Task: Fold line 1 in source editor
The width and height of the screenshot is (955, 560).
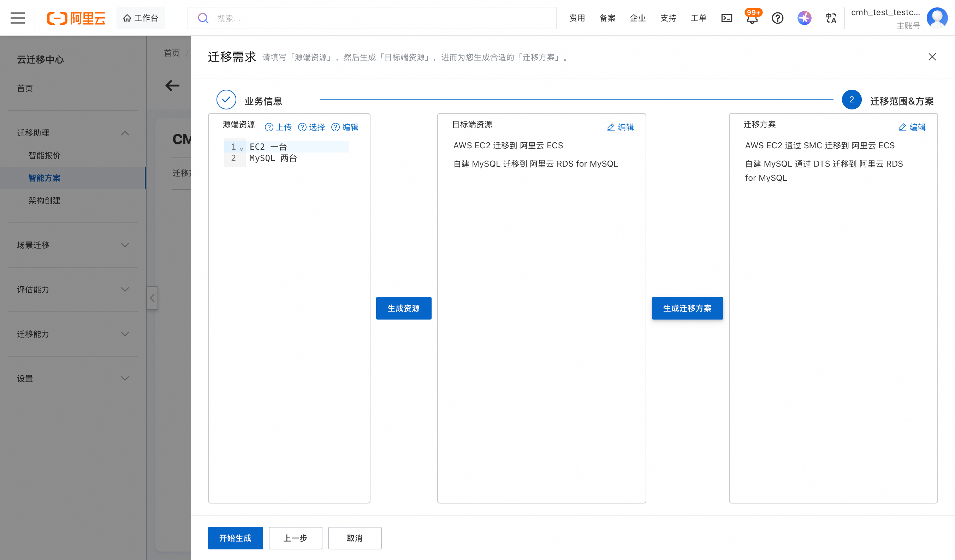Action: (x=242, y=148)
